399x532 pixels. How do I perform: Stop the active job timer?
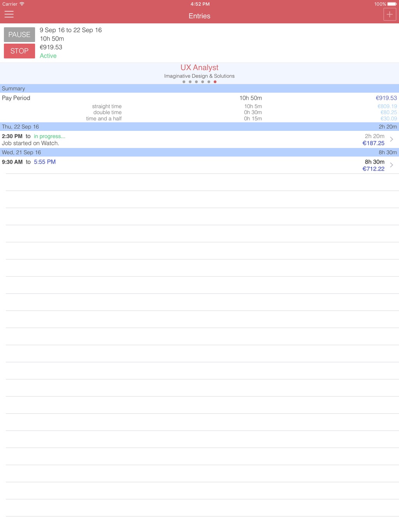tap(19, 51)
